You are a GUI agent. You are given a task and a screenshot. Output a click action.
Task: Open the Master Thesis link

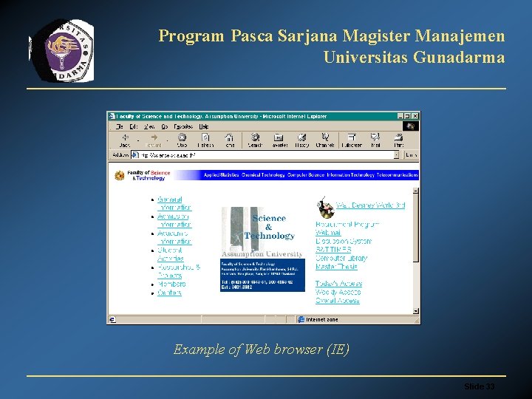[336, 266]
